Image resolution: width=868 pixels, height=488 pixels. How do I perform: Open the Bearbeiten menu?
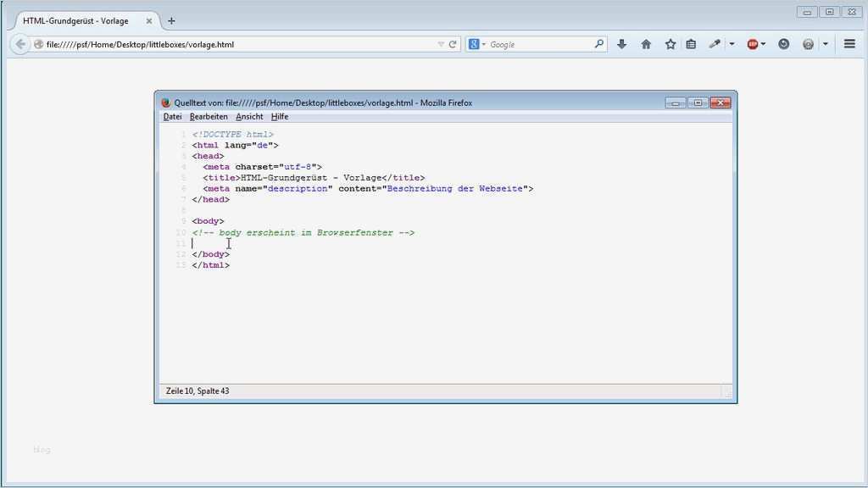209,117
